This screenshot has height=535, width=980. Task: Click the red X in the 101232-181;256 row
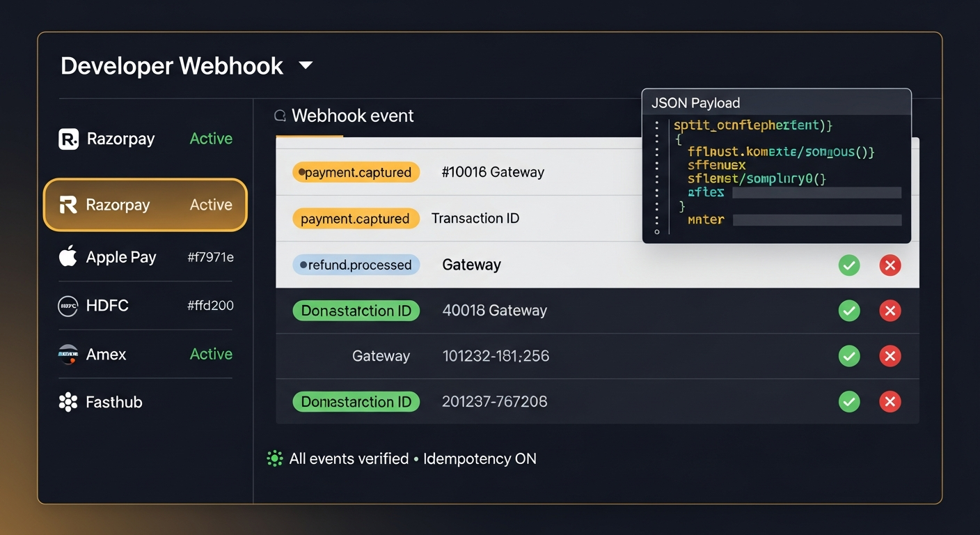pos(890,356)
